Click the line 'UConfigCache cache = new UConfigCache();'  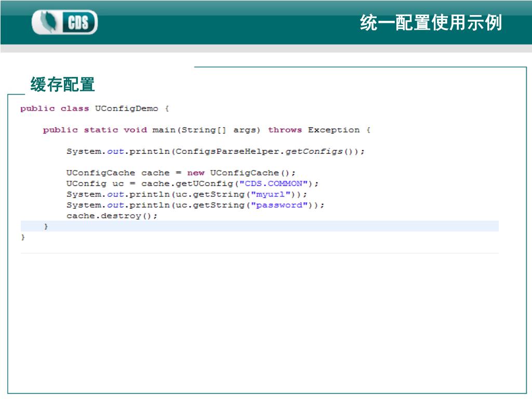click(181, 172)
